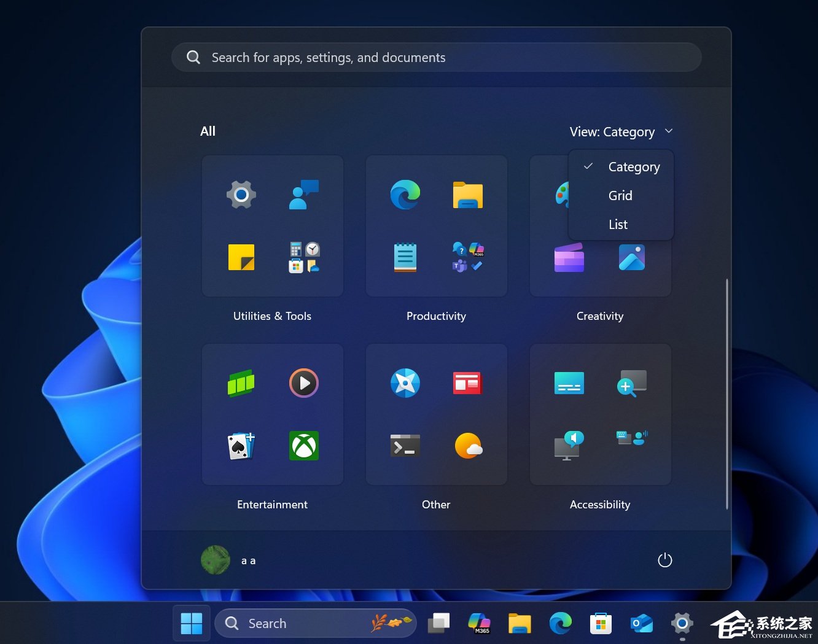
Task: Collapse the View: Category dropdown
Action: coord(621,132)
